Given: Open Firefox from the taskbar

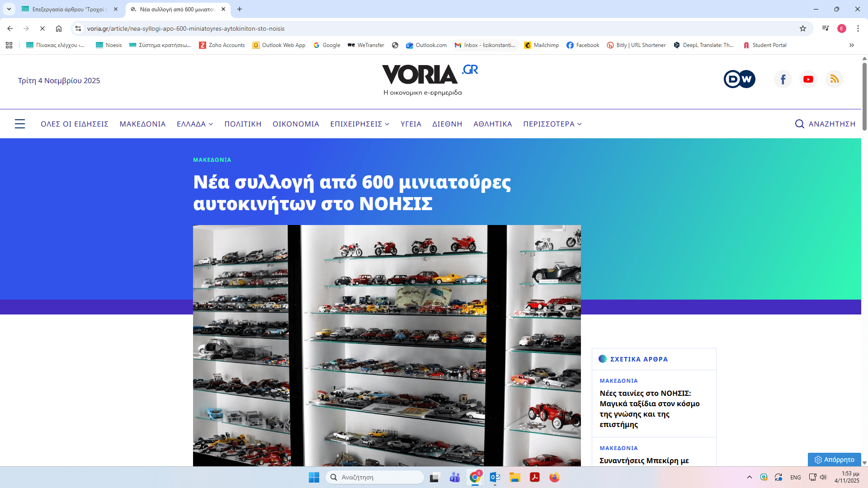Looking at the screenshot, I should tap(554, 477).
